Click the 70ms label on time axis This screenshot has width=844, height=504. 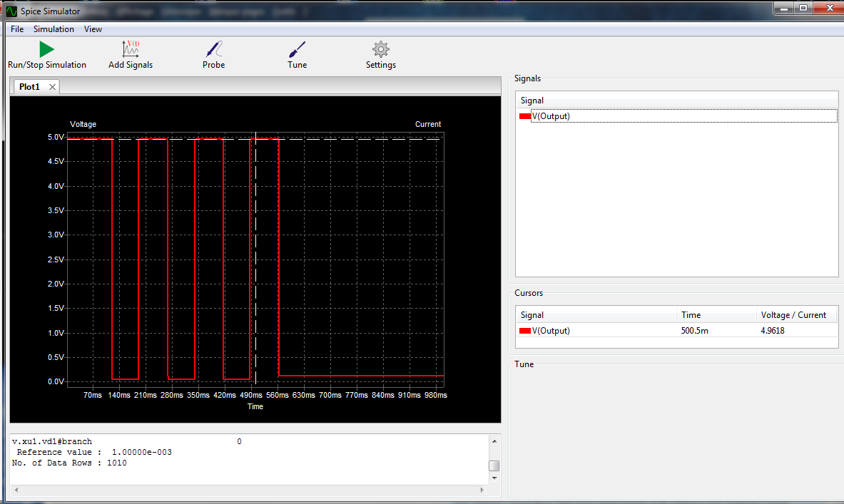[x=93, y=396]
